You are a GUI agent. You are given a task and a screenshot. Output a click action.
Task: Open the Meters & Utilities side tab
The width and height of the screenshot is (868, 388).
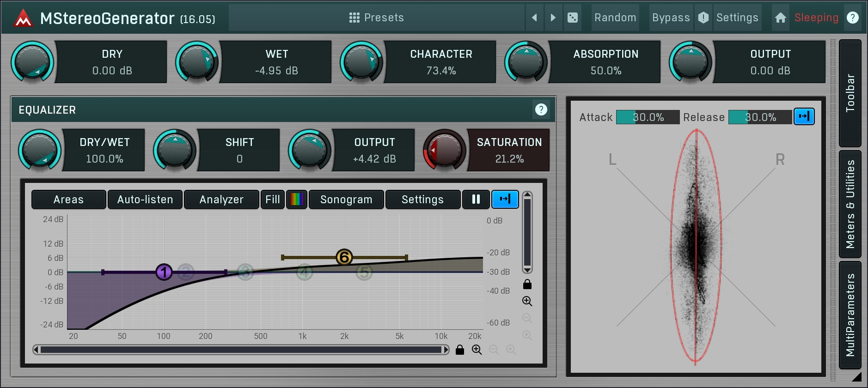850,204
